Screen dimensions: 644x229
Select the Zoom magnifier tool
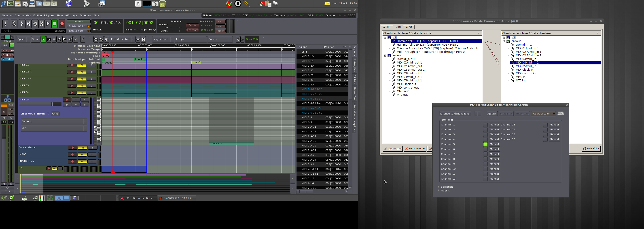54,39
